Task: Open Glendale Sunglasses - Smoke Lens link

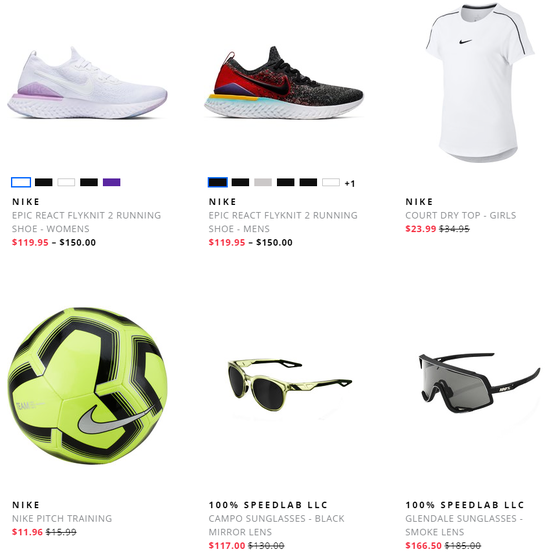Action: click(464, 525)
